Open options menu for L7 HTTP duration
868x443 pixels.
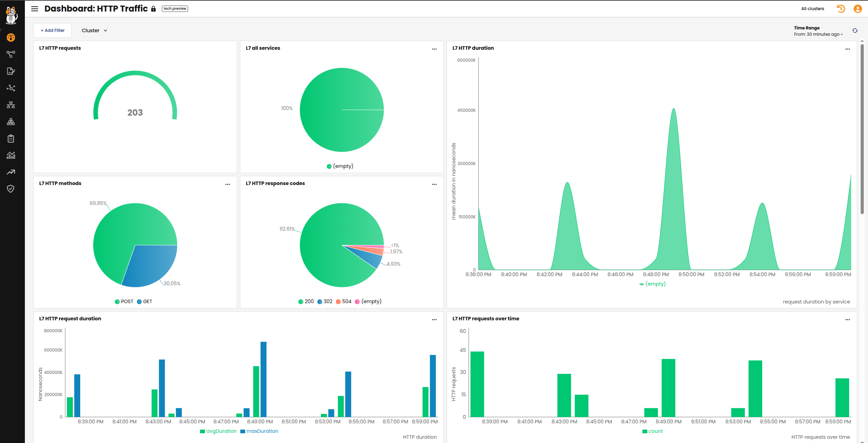pyautogui.click(x=847, y=49)
